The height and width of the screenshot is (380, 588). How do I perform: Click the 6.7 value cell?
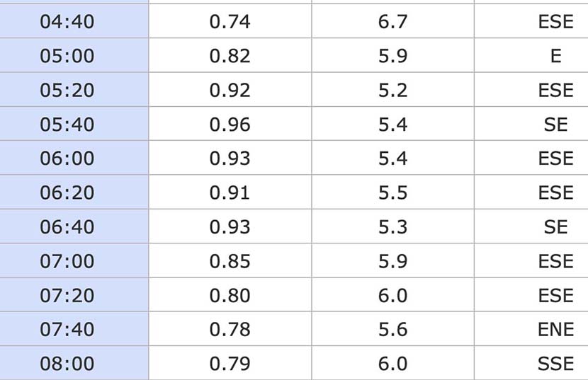pos(392,21)
